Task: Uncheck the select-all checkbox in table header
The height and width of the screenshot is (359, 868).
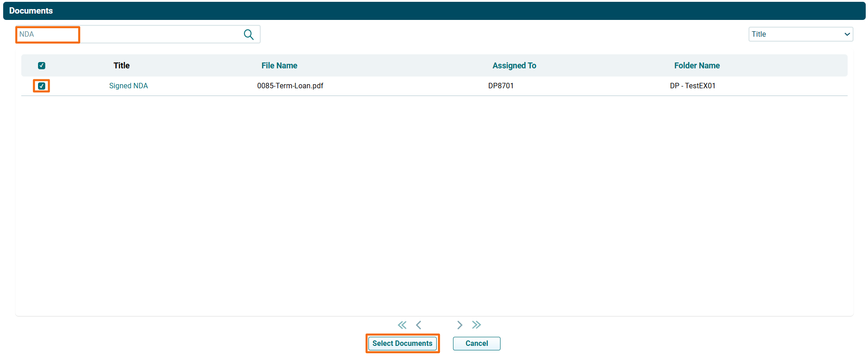Action: click(42, 66)
